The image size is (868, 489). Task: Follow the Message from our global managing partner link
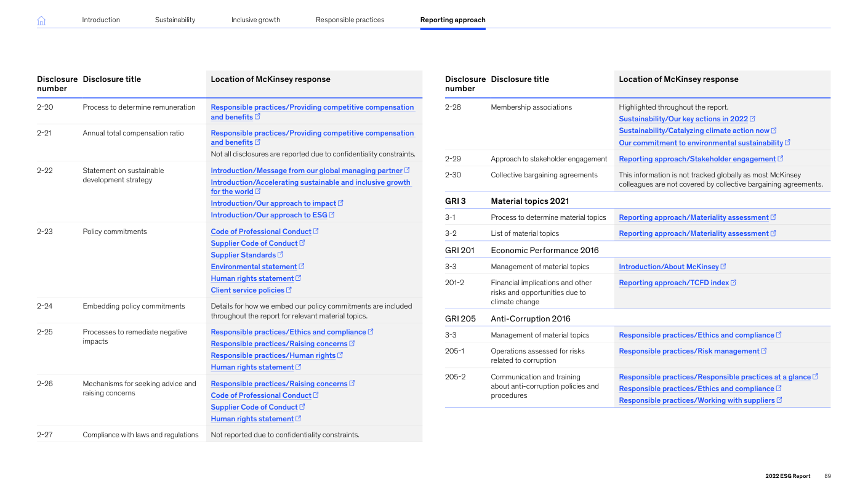point(306,171)
